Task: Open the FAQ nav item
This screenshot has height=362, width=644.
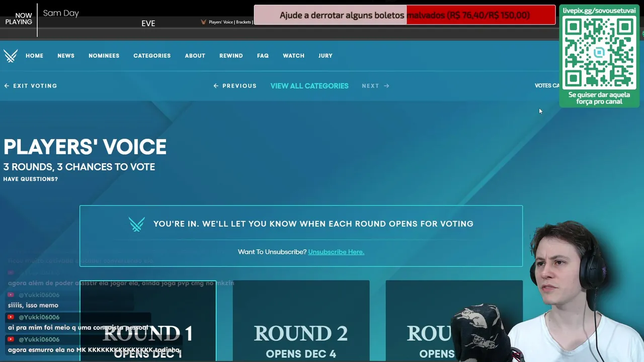Action: tap(263, 56)
